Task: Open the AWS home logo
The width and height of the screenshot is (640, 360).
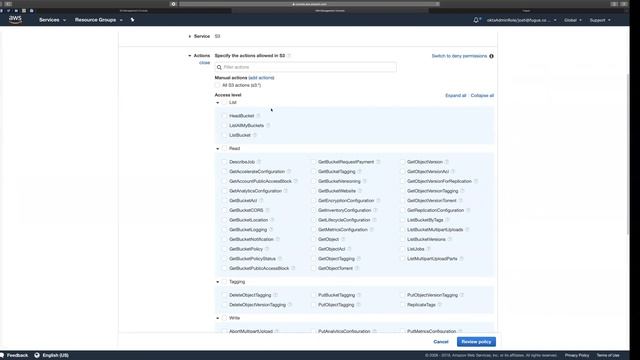Action: [15, 19]
